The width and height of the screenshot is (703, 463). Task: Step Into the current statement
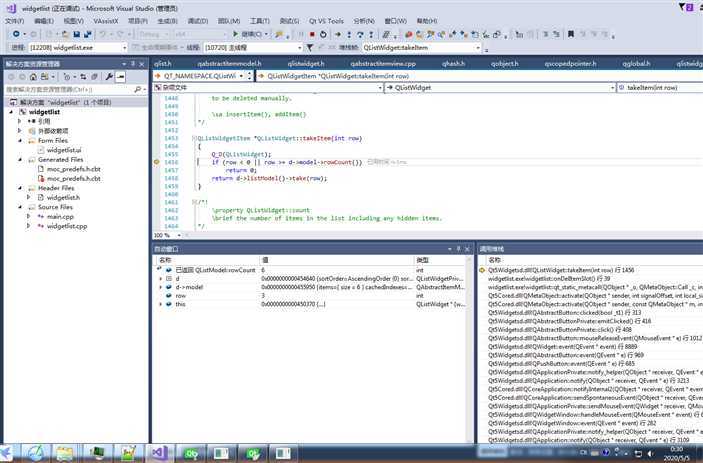tap(349, 34)
